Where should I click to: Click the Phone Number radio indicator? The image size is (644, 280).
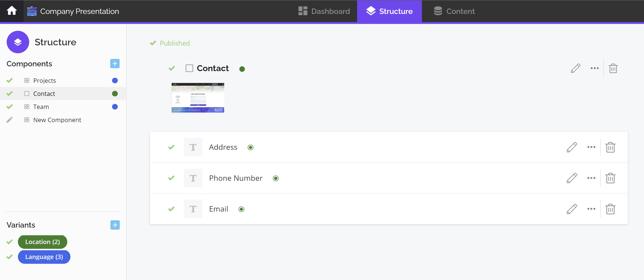click(275, 178)
